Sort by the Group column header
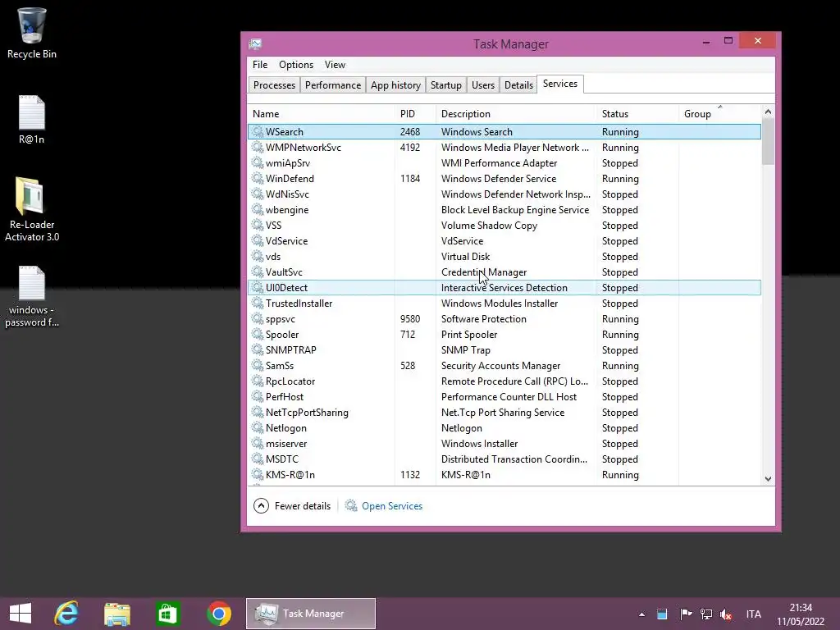 [719, 114]
